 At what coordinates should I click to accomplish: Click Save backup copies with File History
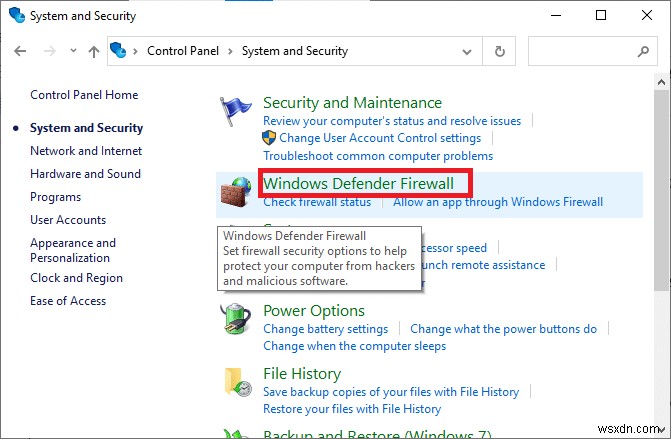(x=391, y=392)
